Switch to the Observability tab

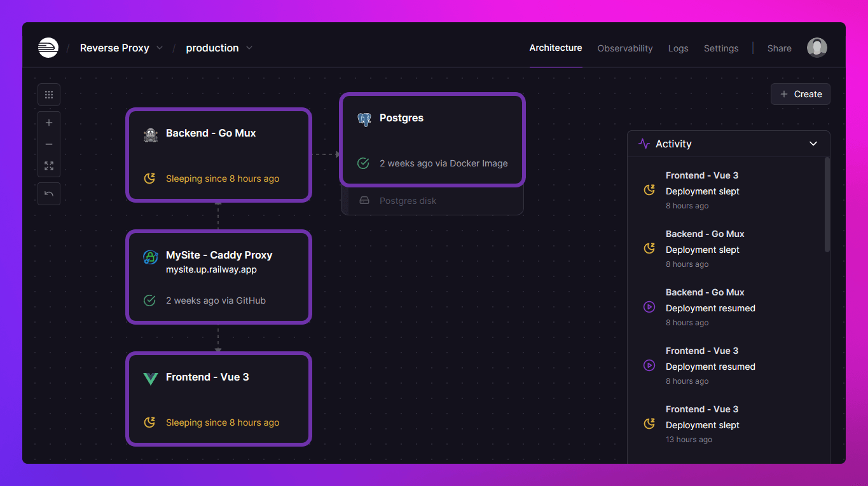(x=624, y=48)
